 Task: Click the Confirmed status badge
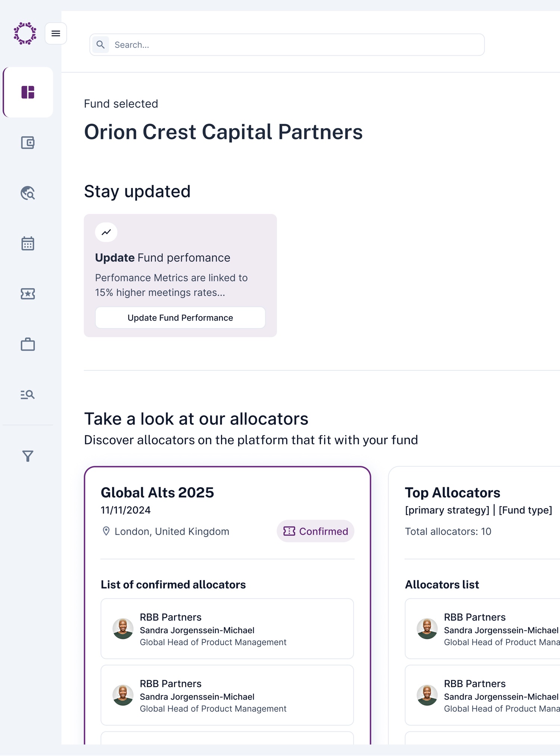click(315, 531)
